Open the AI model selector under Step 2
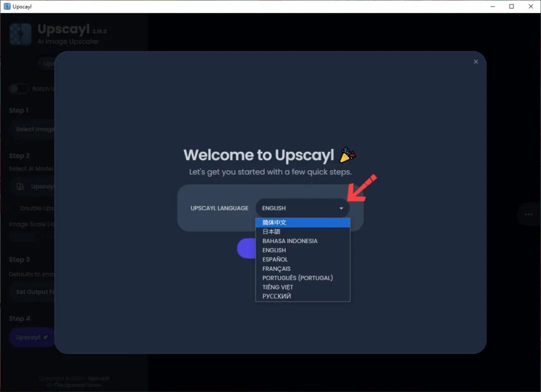541x392 pixels. (33, 187)
